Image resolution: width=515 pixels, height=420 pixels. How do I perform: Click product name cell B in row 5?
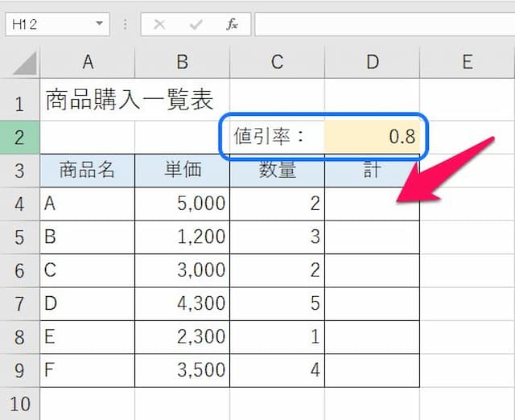coord(88,237)
